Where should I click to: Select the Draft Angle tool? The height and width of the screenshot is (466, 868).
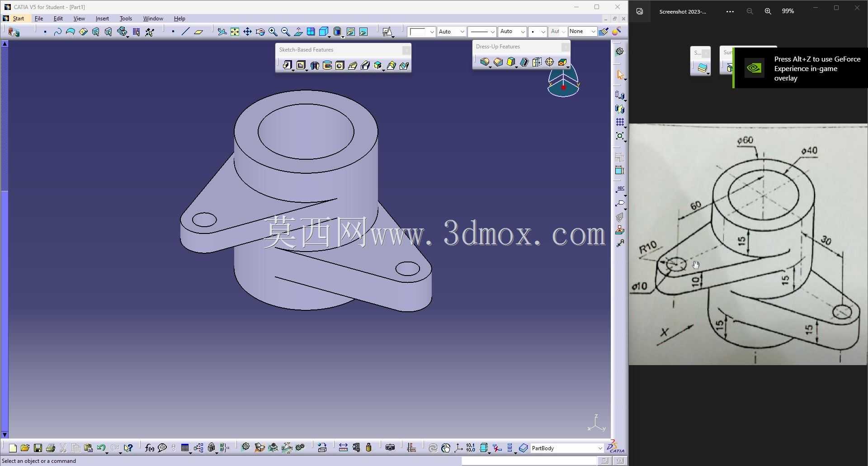click(511, 62)
